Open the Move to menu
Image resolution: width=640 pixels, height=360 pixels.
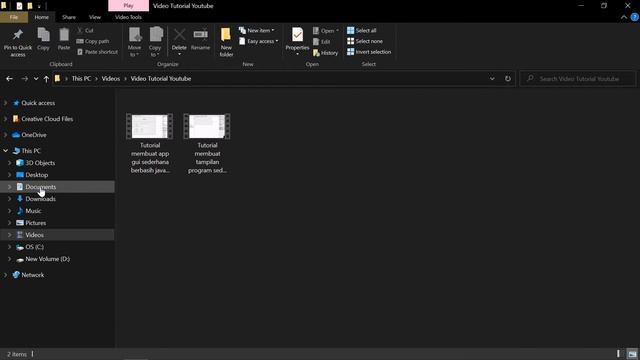click(134, 42)
